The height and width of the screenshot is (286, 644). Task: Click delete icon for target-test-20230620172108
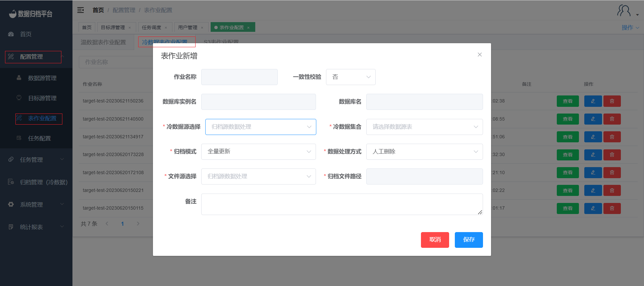[612, 172]
